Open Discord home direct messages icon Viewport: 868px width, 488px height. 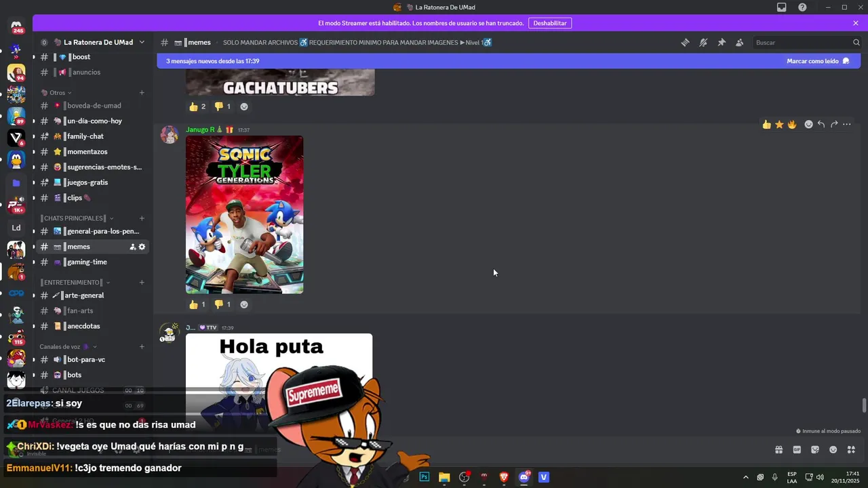pos(16,27)
